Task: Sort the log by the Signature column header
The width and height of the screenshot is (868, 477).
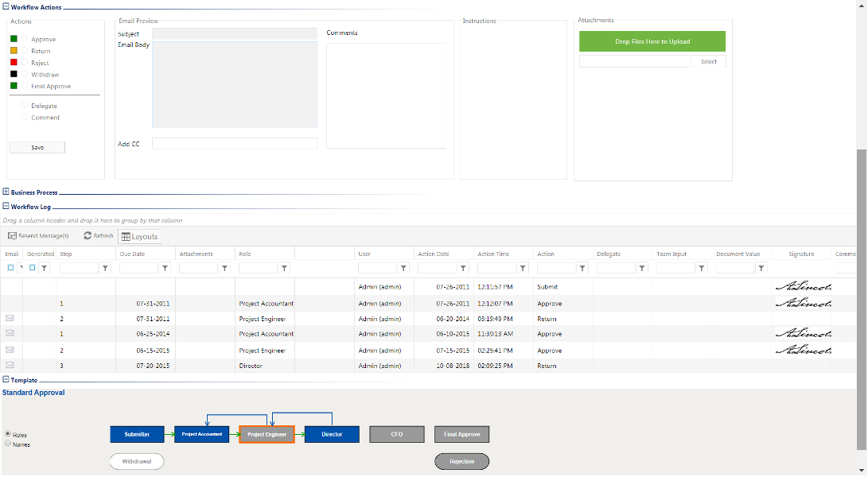Action: [x=801, y=254]
